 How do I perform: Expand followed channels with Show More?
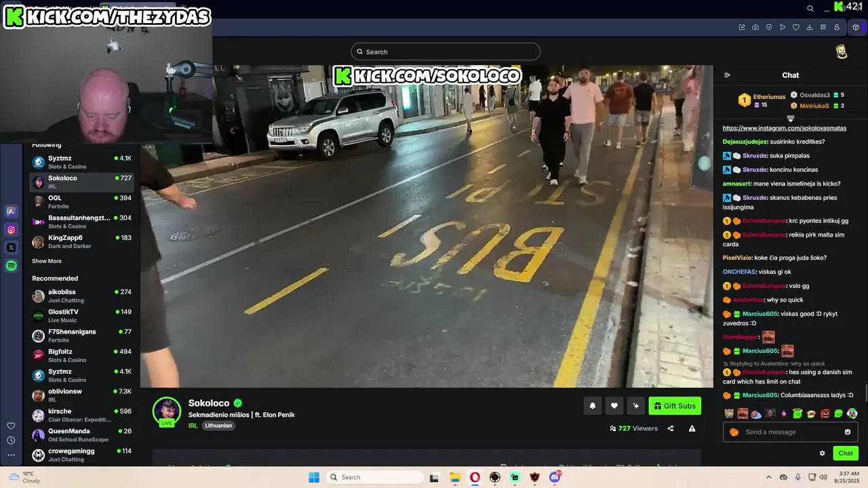click(47, 261)
